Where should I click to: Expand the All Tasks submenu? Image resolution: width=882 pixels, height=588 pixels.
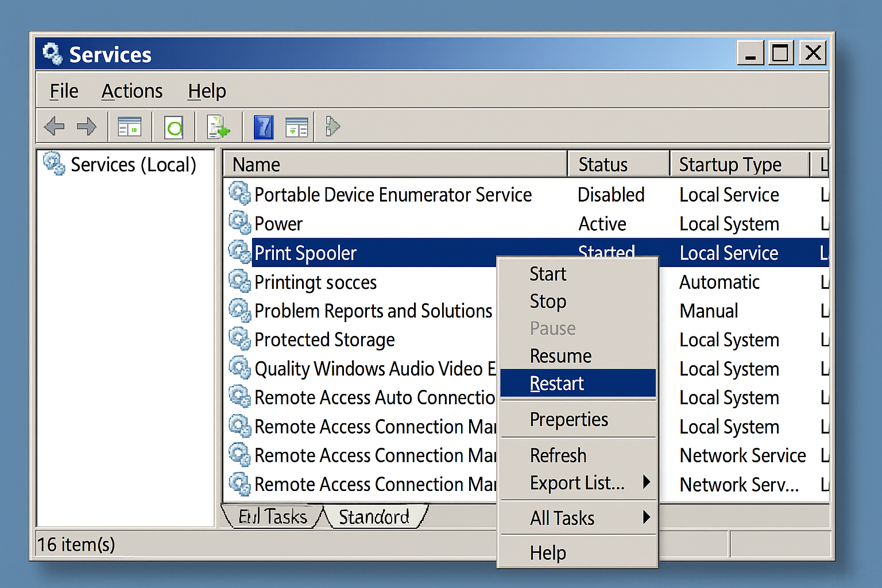click(562, 517)
